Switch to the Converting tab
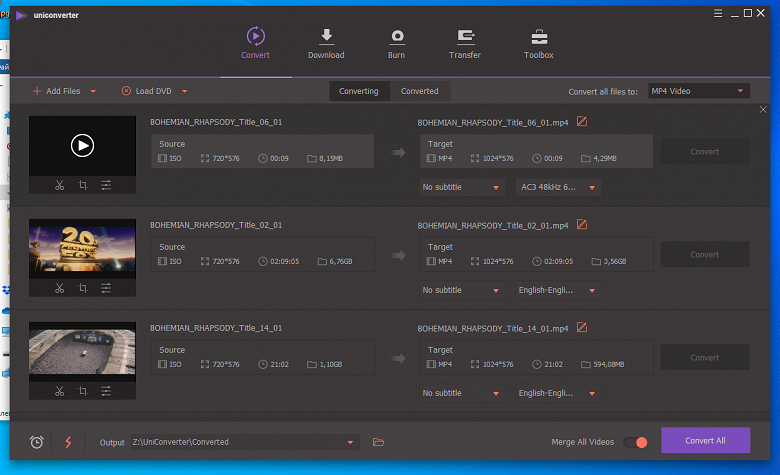 point(359,91)
